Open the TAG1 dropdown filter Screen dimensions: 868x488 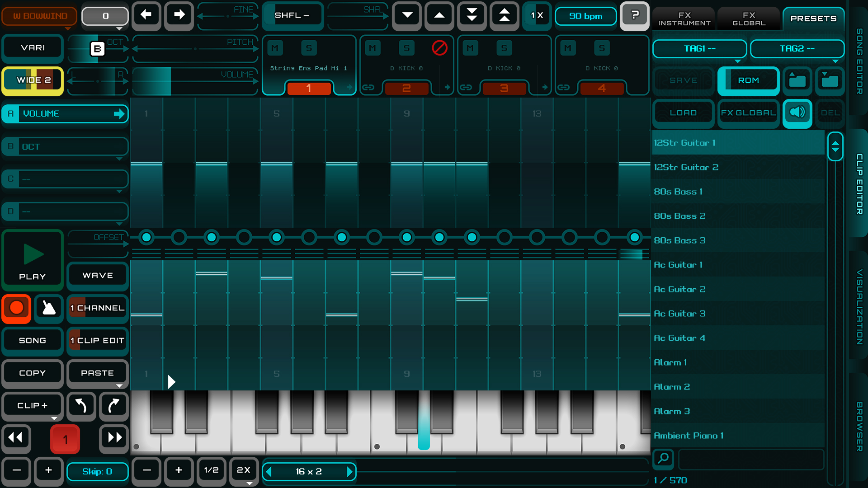coord(699,49)
